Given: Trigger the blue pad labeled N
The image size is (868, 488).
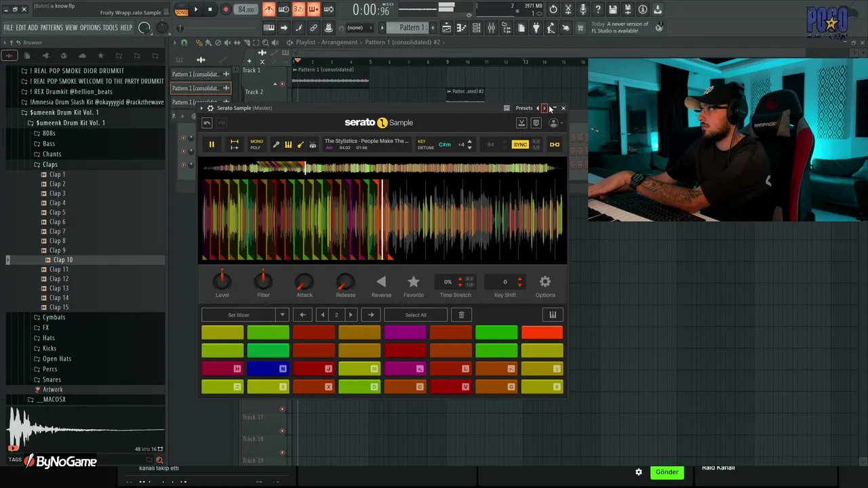Looking at the screenshot, I should point(268,369).
